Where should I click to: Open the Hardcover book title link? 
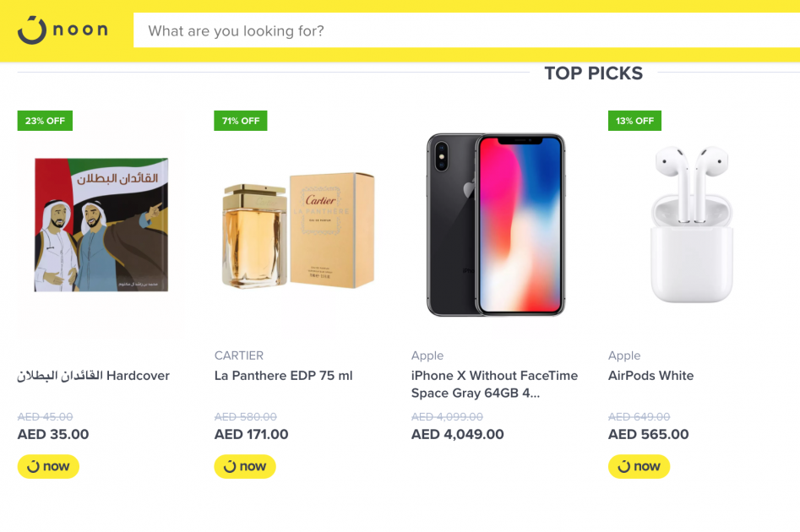pos(94,376)
